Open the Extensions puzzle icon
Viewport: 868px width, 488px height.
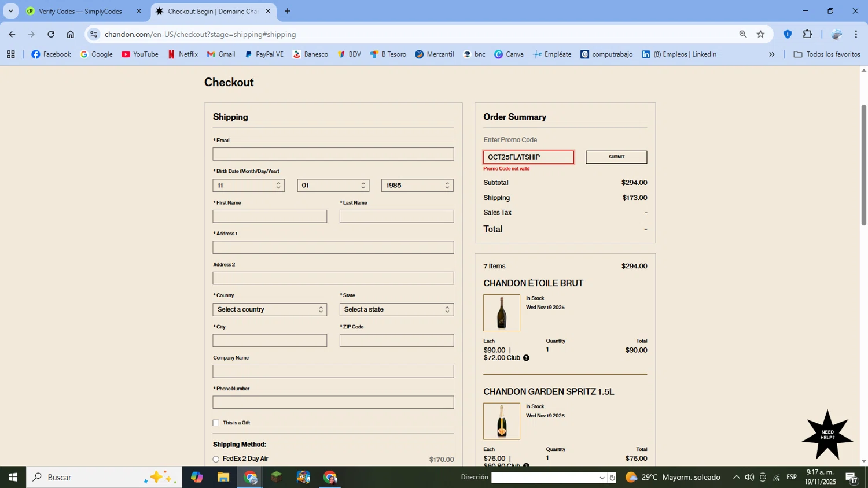[x=807, y=34]
